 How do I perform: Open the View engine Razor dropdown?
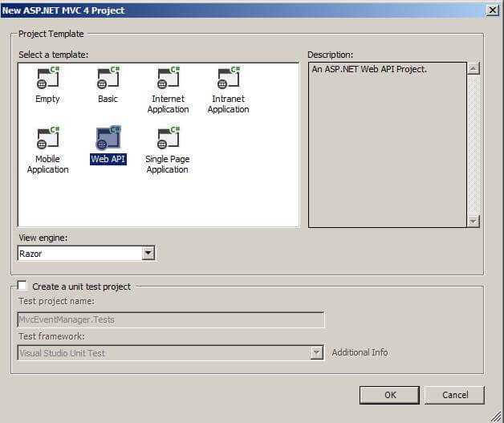point(148,254)
